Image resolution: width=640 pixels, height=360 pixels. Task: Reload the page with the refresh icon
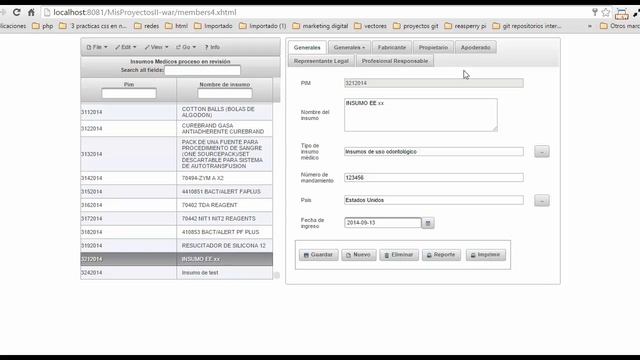[16, 12]
